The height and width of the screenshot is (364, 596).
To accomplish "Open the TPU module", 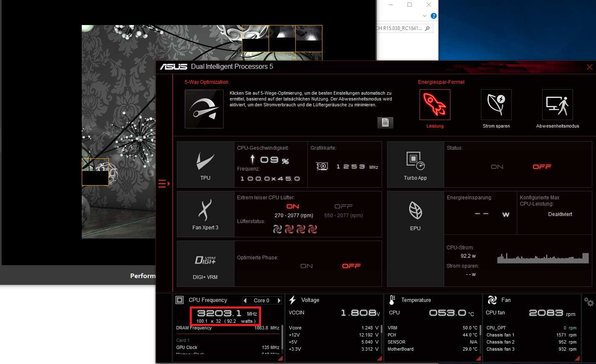I will pos(206,165).
